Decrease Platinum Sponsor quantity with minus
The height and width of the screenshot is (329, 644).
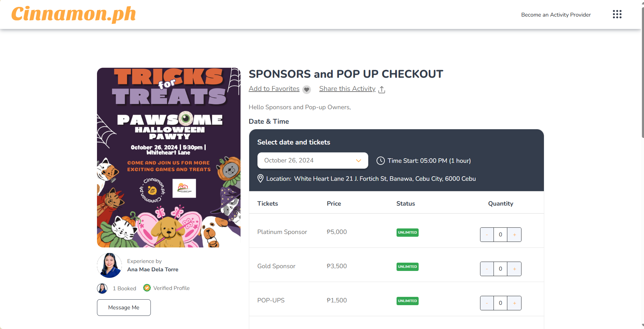(x=487, y=235)
